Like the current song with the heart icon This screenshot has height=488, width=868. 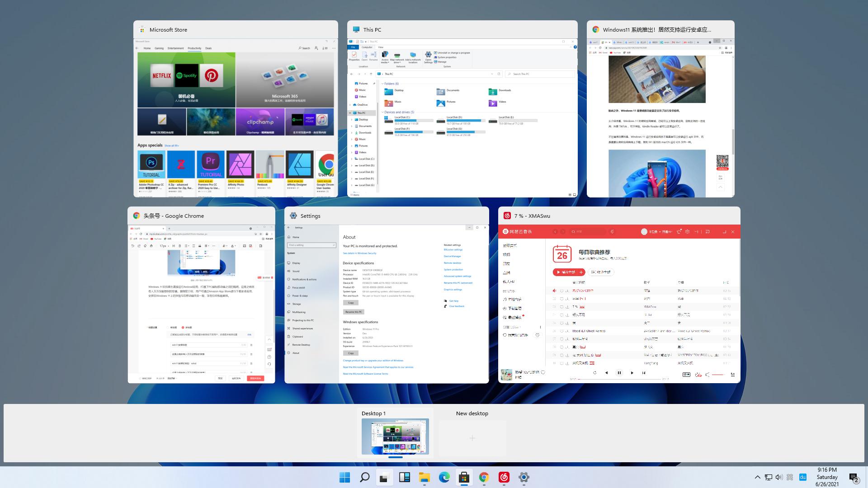point(543,373)
